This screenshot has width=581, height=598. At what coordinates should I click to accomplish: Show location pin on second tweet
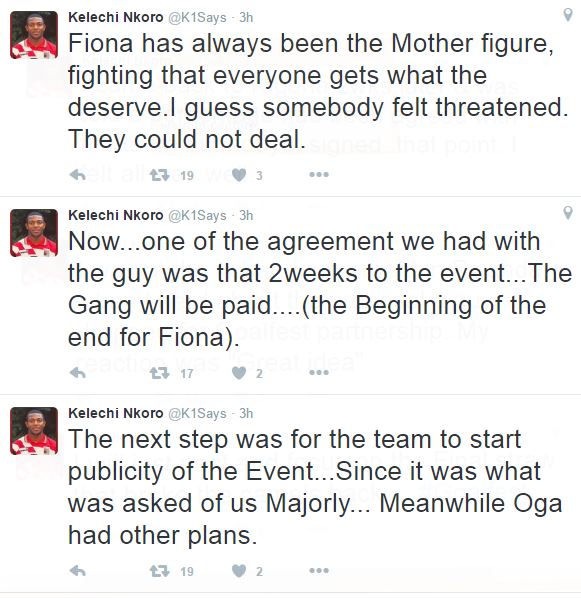click(x=568, y=212)
